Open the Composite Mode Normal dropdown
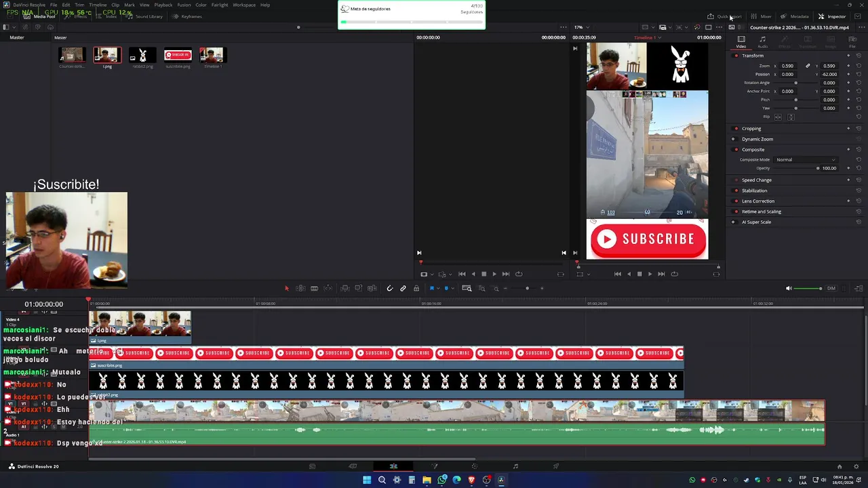Viewport: 868px width, 488px height. point(806,159)
